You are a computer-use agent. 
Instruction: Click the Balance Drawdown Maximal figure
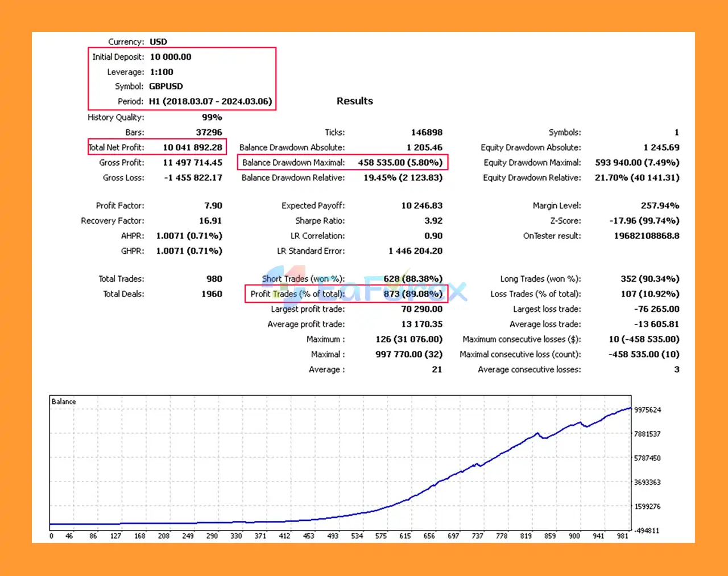400,163
